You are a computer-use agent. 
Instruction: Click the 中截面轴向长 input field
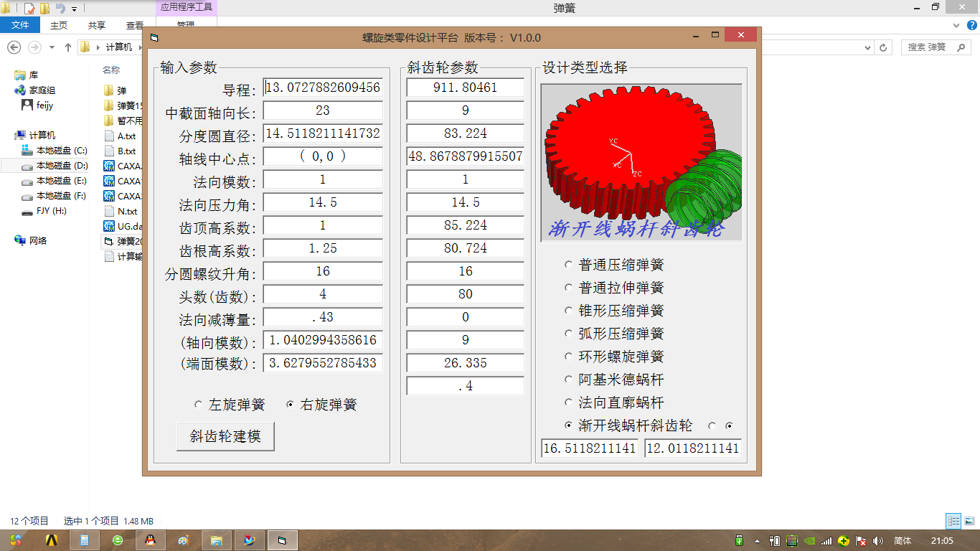322,110
